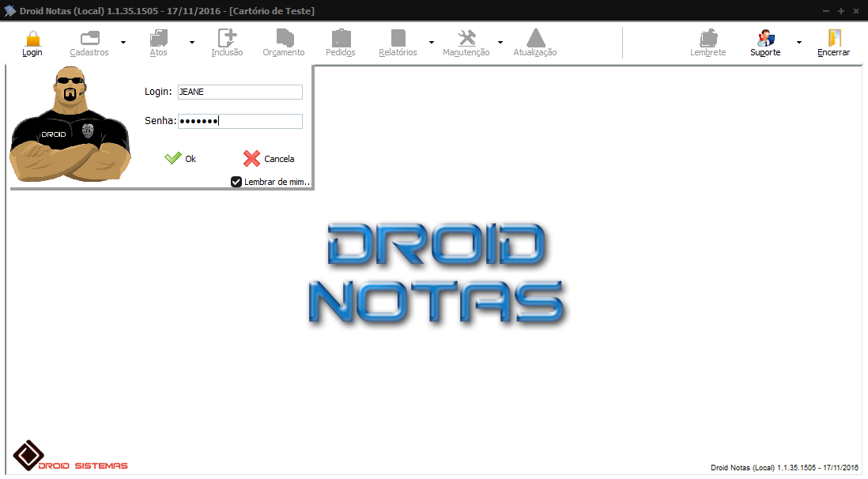
Task: Click the Atualização update icon
Action: coord(535,38)
